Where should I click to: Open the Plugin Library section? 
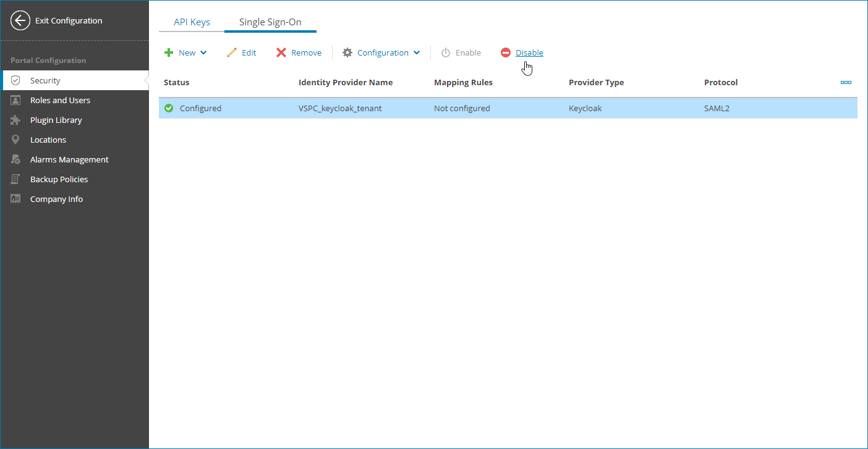click(57, 119)
